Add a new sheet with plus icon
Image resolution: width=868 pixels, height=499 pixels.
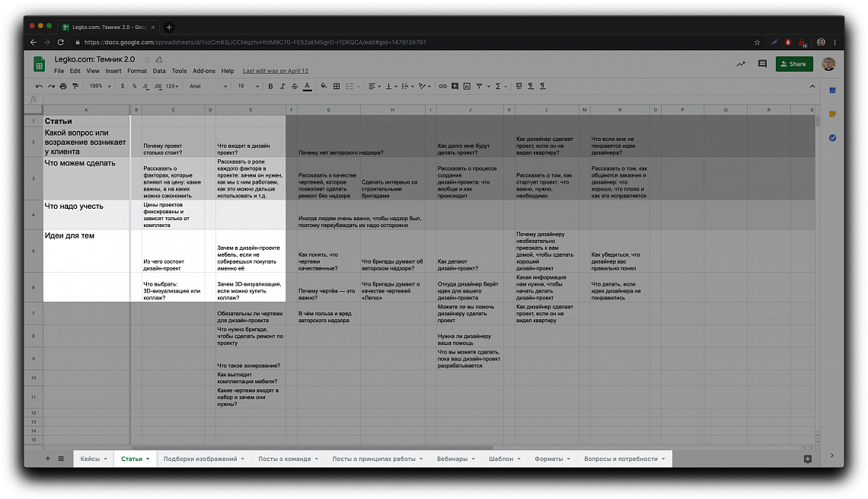coord(48,459)
